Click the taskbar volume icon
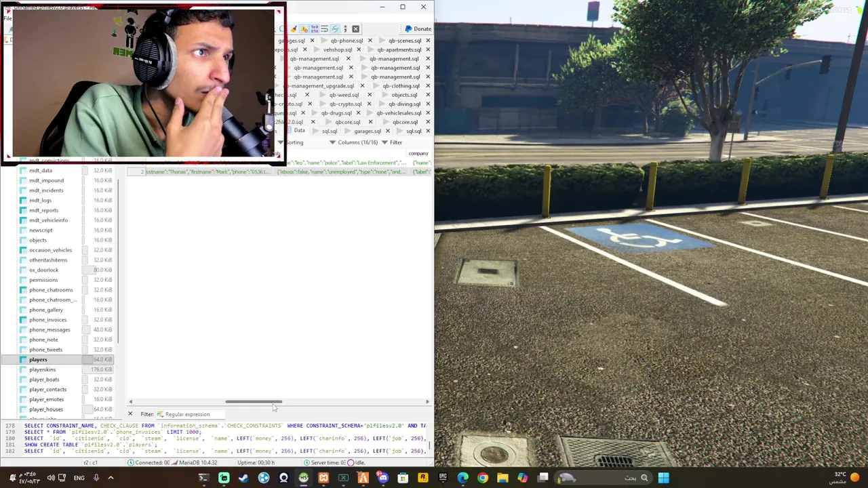 pyautogui.click(x=51, y=478)
